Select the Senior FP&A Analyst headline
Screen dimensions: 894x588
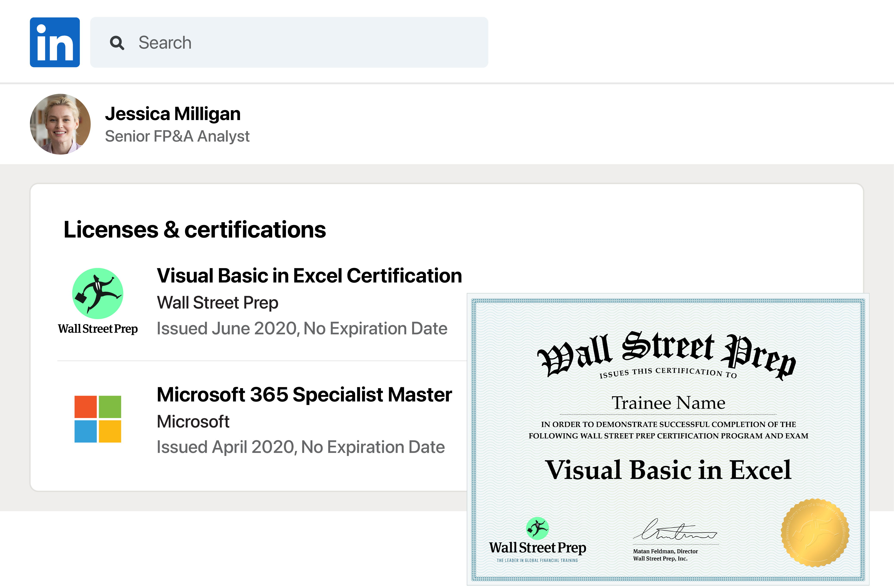point(177,136)
